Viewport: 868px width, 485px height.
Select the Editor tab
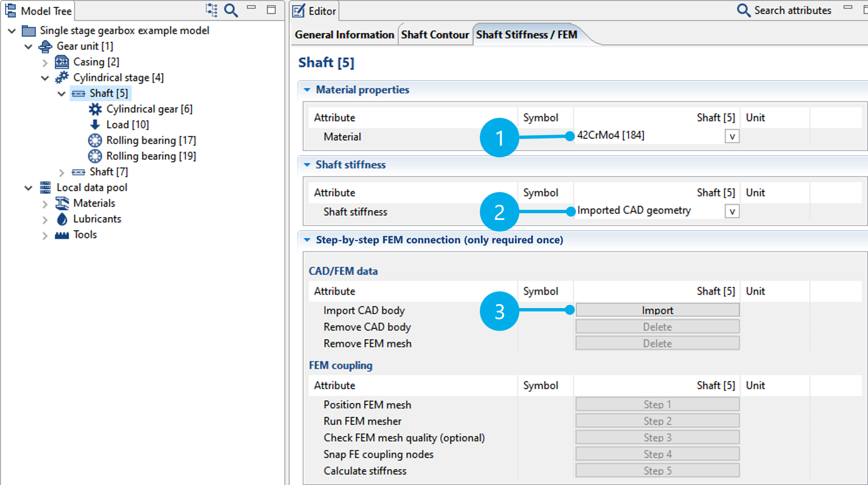(x=315, y=11)
